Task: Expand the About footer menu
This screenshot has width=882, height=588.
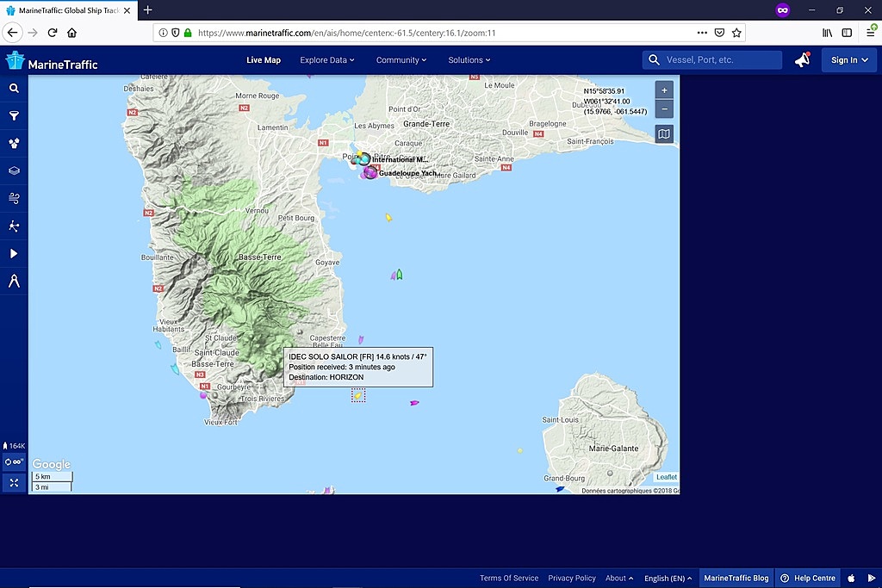Action: coord(619,578)
